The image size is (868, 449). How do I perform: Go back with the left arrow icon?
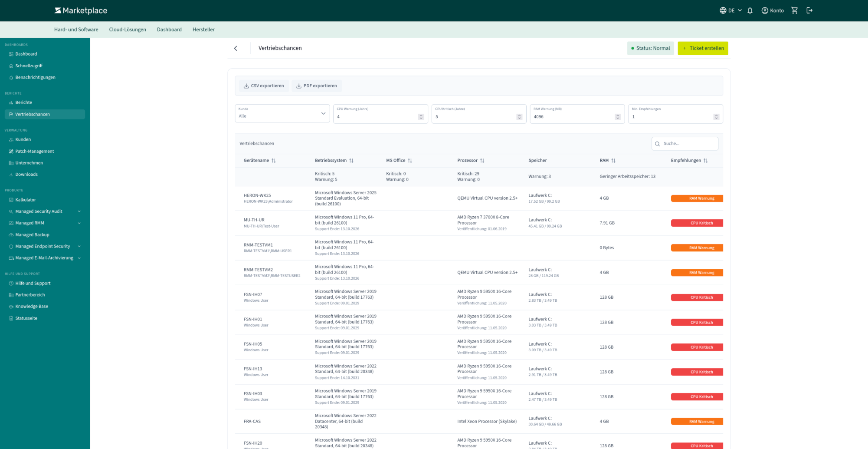(236, 48)
